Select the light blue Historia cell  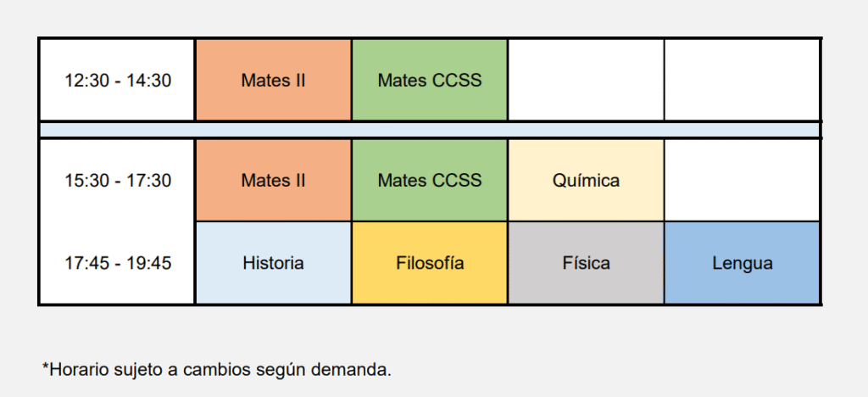pos(274,263)
